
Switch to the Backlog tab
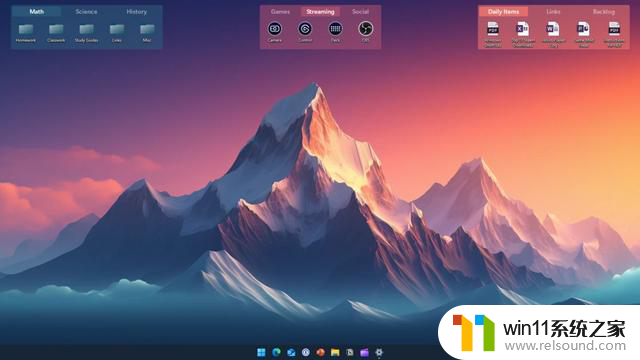[604, 11]
